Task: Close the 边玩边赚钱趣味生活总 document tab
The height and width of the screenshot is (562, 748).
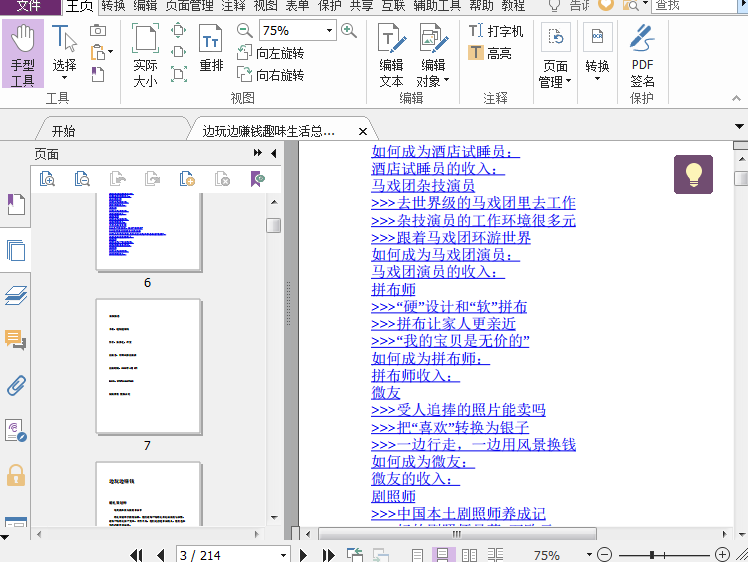Action: (x=363, y=131)
